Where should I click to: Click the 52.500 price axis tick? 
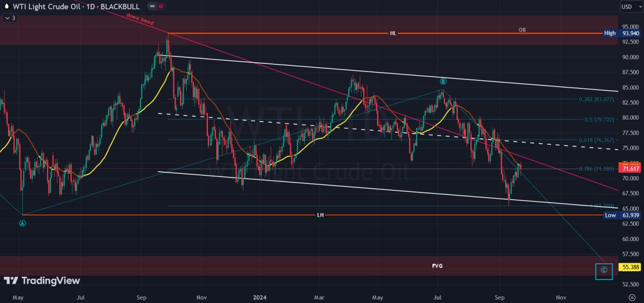pos(630,284)
